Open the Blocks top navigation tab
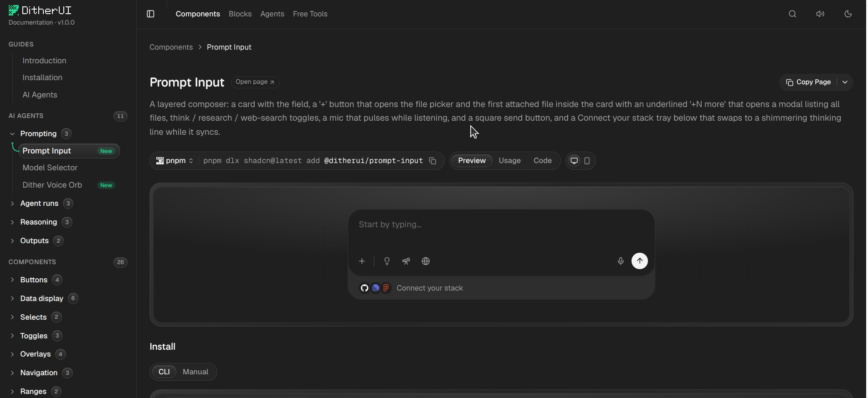The height and width of the screenshot is (398, 868). tap(240, 14)
